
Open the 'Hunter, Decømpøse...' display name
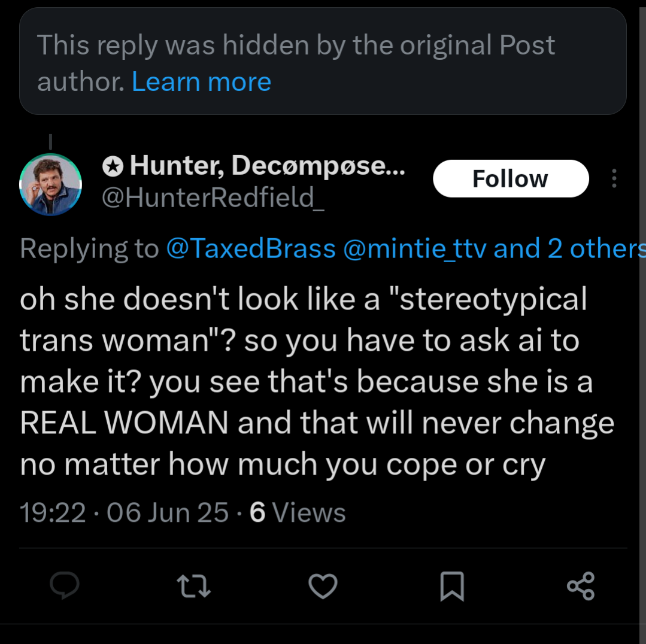point(267,166)
